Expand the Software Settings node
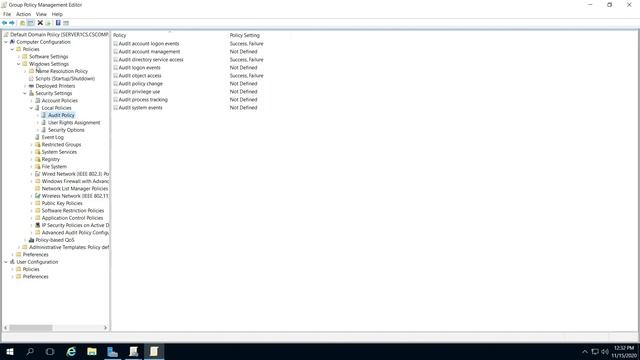Screen dimensions: 640x360 coord(19,57)
